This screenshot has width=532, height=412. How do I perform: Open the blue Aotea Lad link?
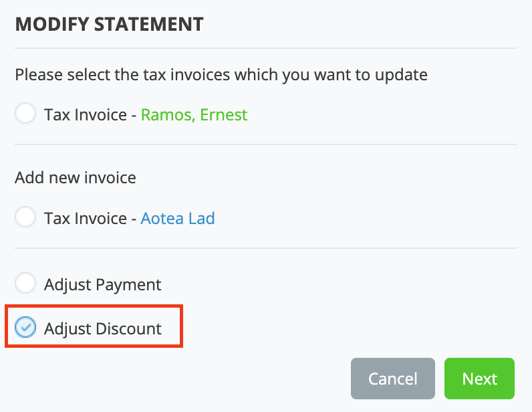(178, 218)
